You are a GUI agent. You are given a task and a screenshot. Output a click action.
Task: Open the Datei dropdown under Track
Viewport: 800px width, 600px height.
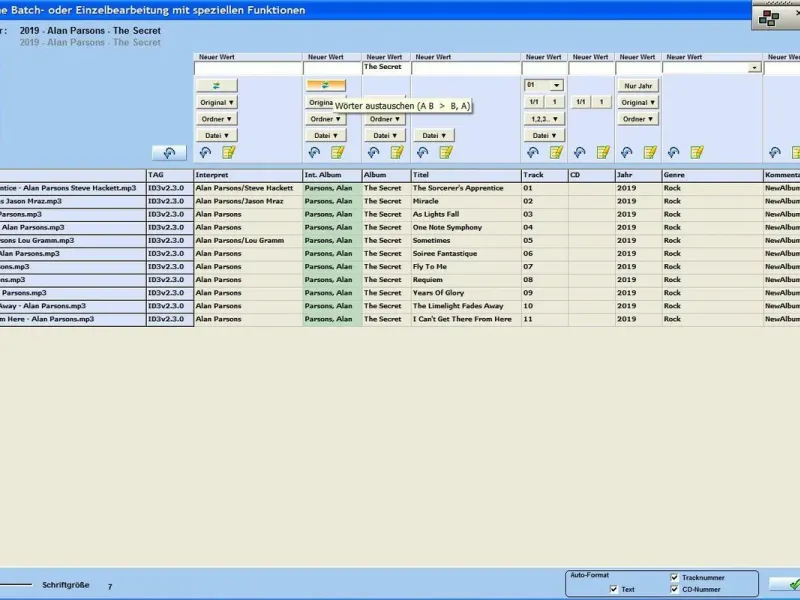[544, 136]
